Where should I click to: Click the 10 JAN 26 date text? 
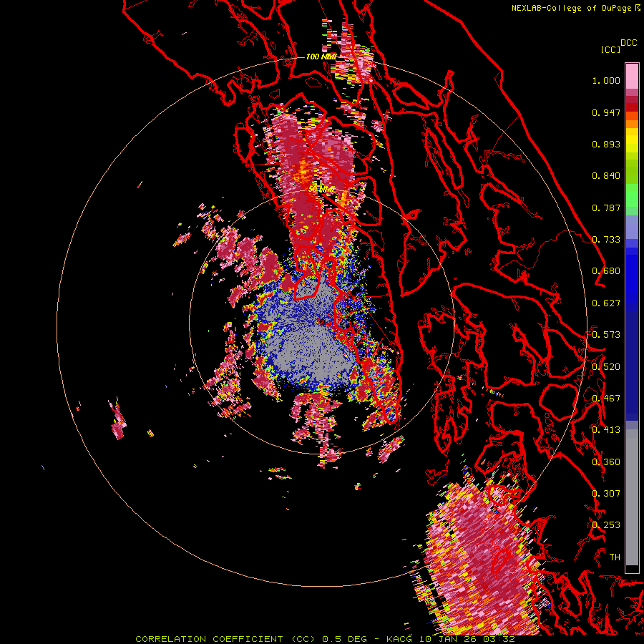tap(447, 639)
